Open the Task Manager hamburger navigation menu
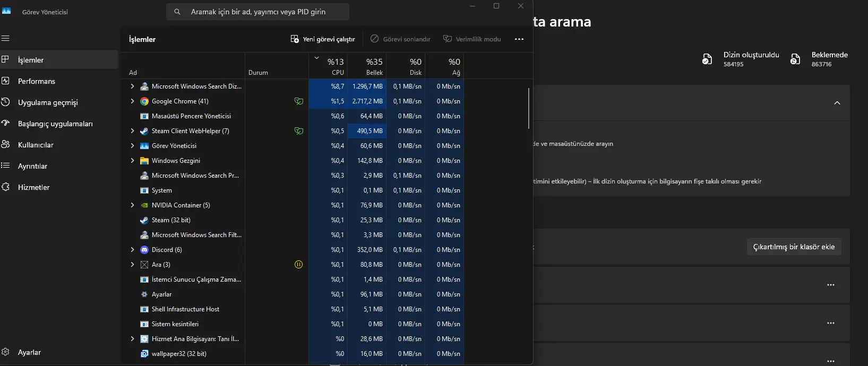The width and height of the screenshot is (868, 366). [5, 38]
